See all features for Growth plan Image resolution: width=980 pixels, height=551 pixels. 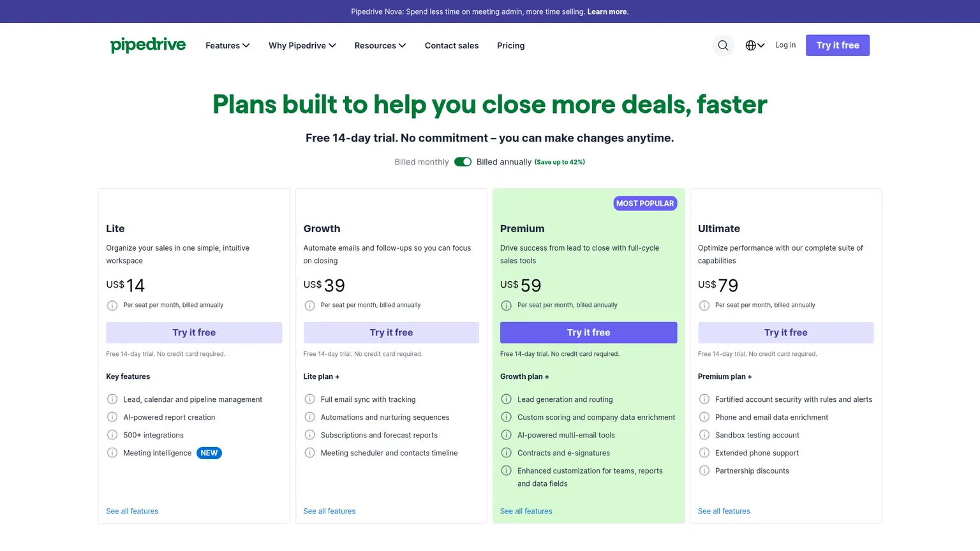pos(329,511)
